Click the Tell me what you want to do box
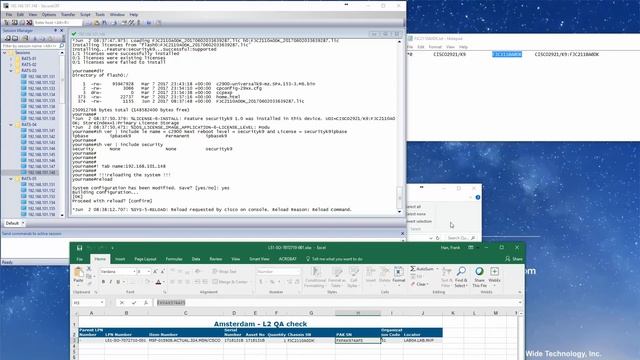This screenshot has width=640, height=360. [x=334, y=259]
